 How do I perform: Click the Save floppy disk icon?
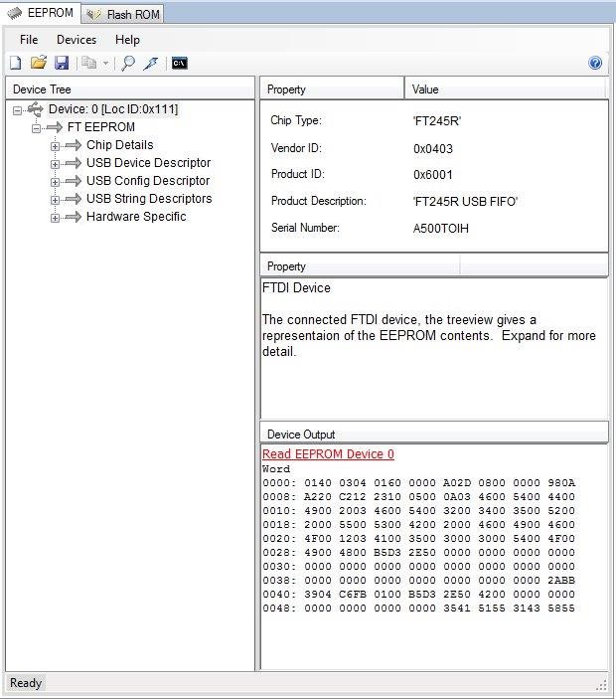(x=62, y=63)
